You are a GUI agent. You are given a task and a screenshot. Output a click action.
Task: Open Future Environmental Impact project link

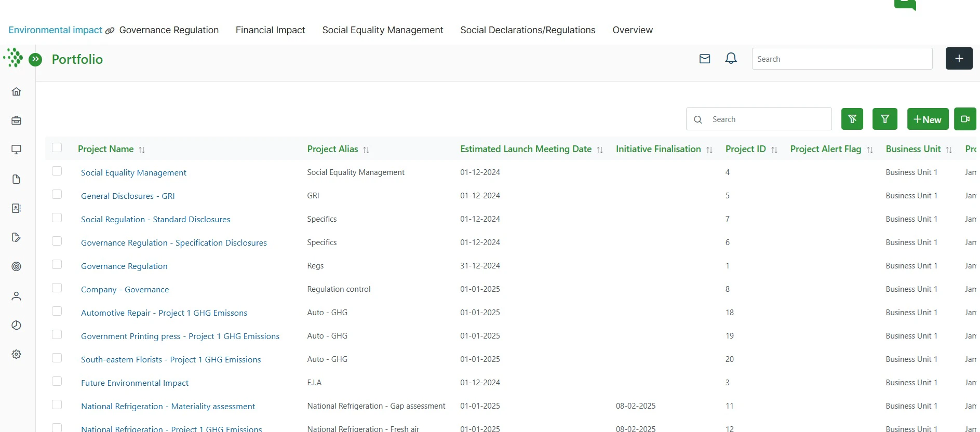(135, 383)
